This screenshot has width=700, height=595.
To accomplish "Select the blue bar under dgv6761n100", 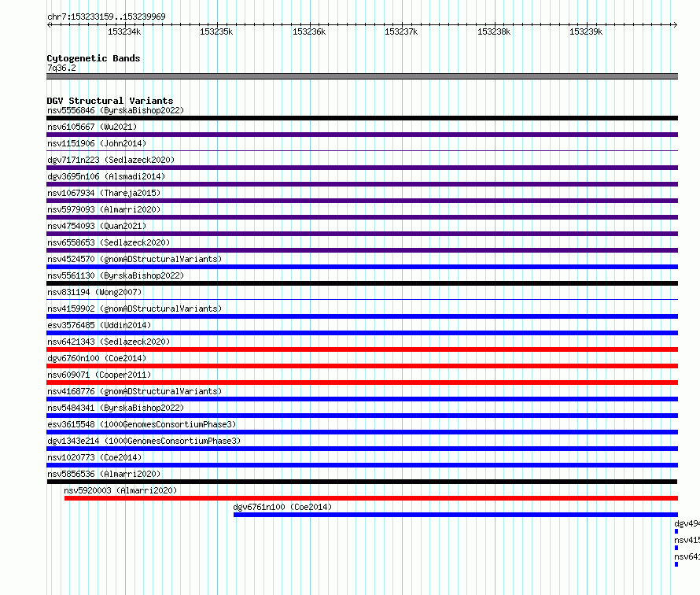I will point(456,515).
